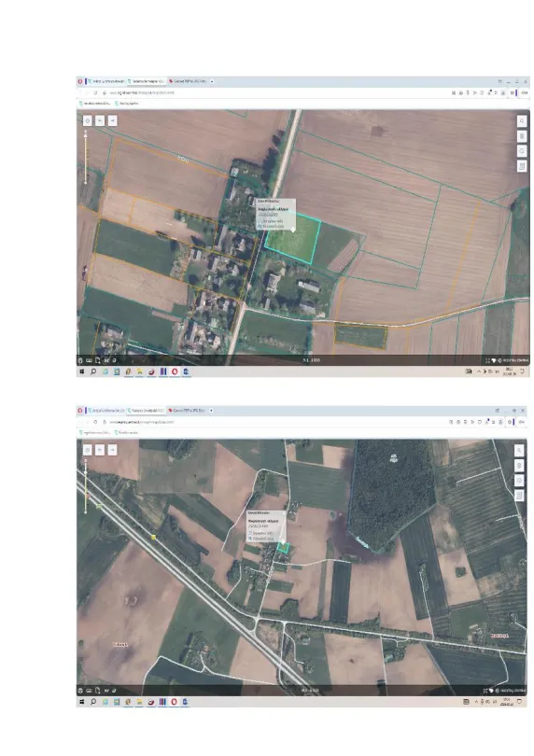
Task: Click the home extent button on the lower map
Action: [88, 450]
